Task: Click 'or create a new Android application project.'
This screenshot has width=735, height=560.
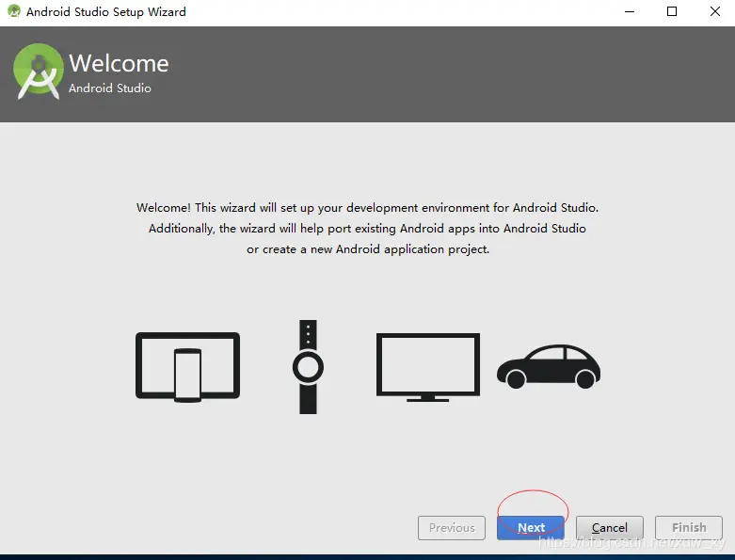Action: coord(368,249)
